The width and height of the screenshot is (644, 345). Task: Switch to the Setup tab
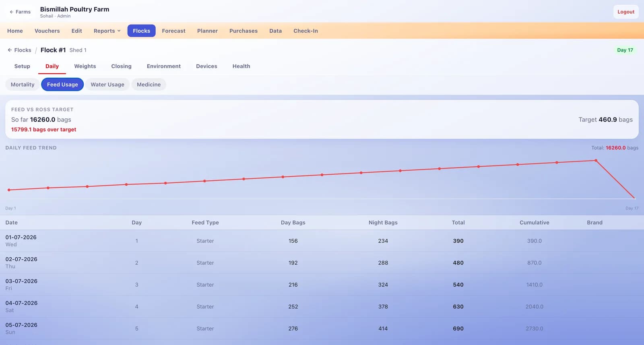coord(22,66)
